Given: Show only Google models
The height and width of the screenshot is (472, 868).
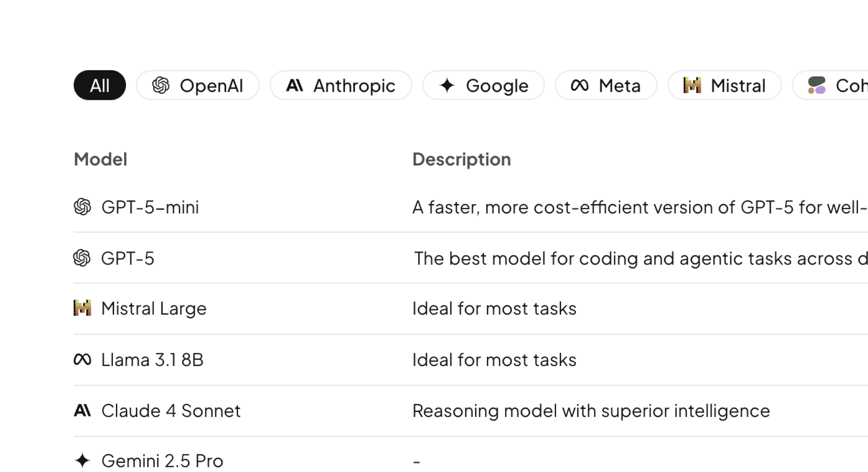Looking at the screenshot, I should (483, 85).
